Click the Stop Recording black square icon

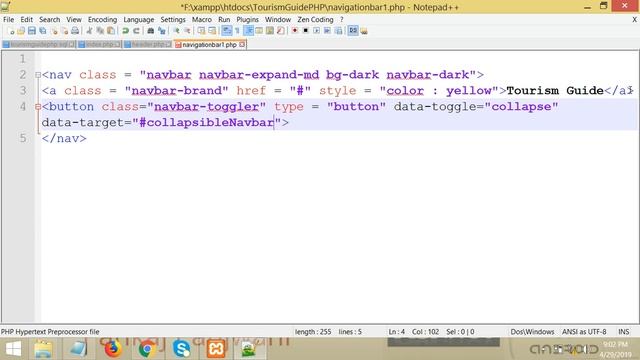[x=305, y=31]
